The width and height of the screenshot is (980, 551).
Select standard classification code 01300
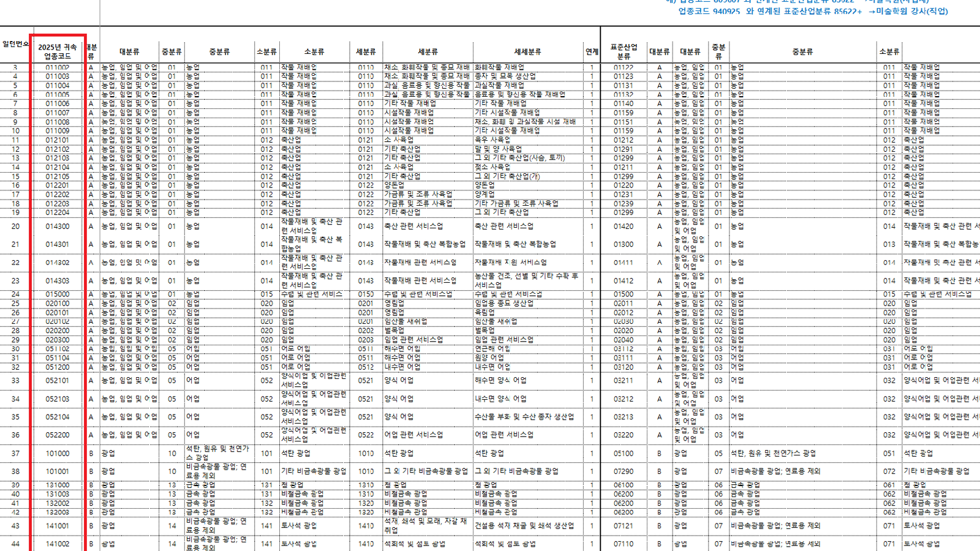pos(624,244)
